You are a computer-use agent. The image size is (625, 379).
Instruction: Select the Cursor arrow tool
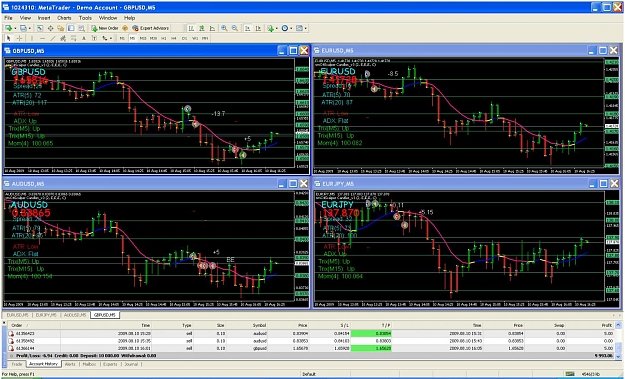point(8,38)
